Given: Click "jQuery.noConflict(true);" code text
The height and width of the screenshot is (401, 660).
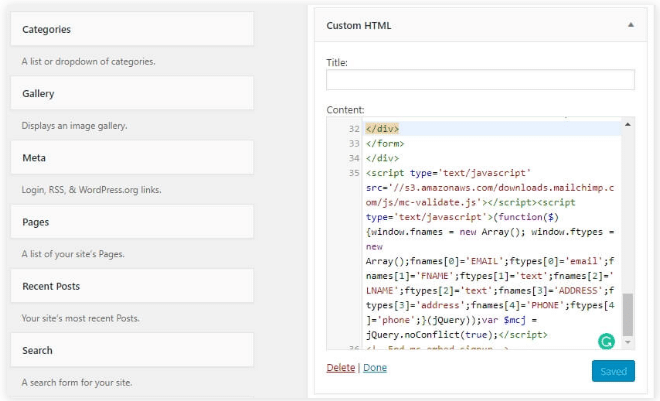Looking at the screenshot, I should pyautogui.click(x=431, y=335).
